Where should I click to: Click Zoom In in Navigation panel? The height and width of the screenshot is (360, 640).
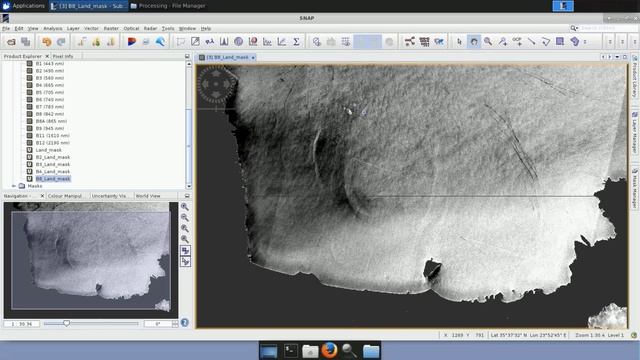(185, 207)
